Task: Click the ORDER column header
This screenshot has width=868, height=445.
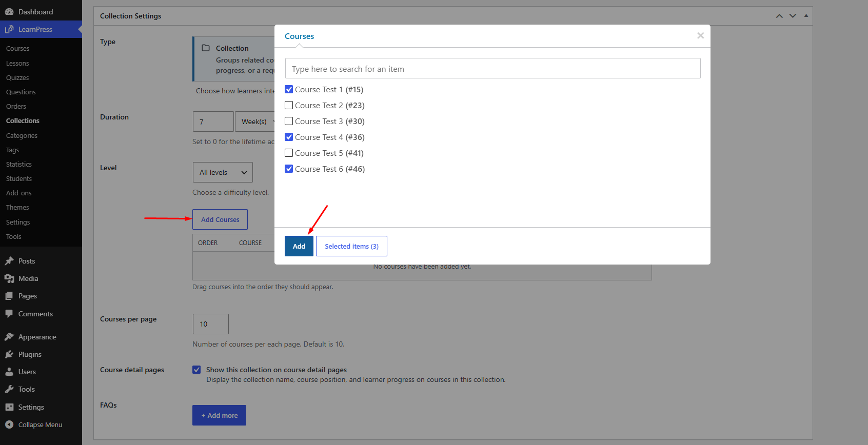Action: pos(208,243)
